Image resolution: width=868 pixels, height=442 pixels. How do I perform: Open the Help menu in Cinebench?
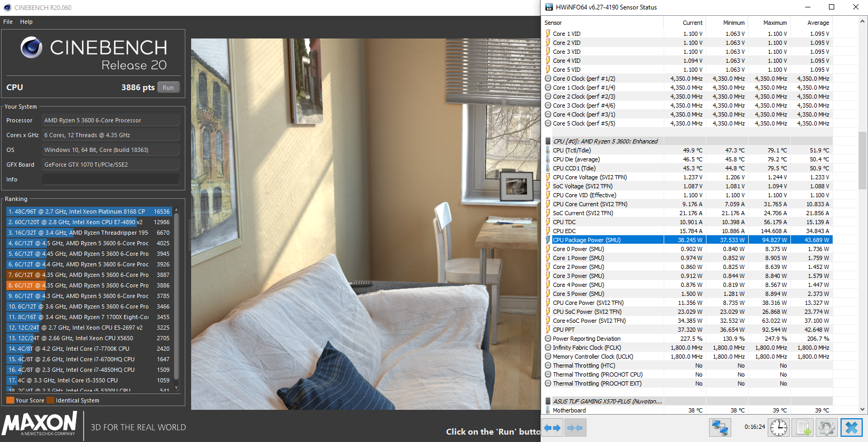pyautogui.click(x=26, y=22)
